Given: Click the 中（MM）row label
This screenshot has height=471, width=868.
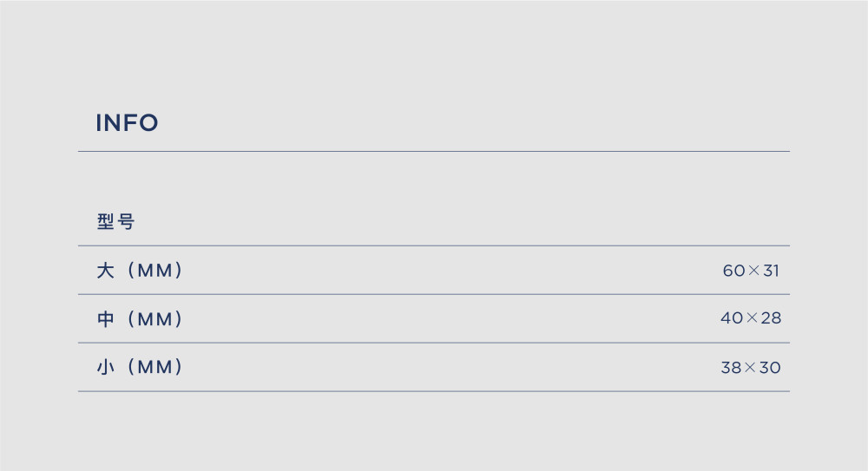Looking at the screenshot, I should point(140,319).
